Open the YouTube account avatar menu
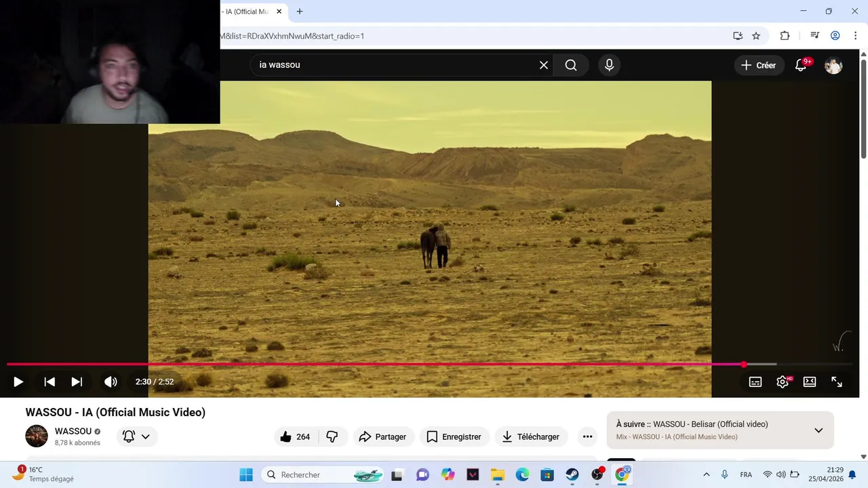Screen dimensions: 868x488 click(833, 65)
